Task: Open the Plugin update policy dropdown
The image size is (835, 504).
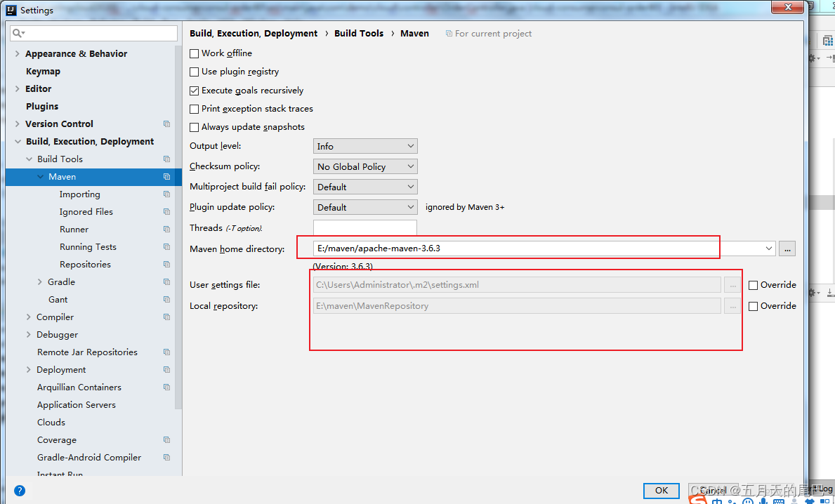Action: click(x=365, y=207)
